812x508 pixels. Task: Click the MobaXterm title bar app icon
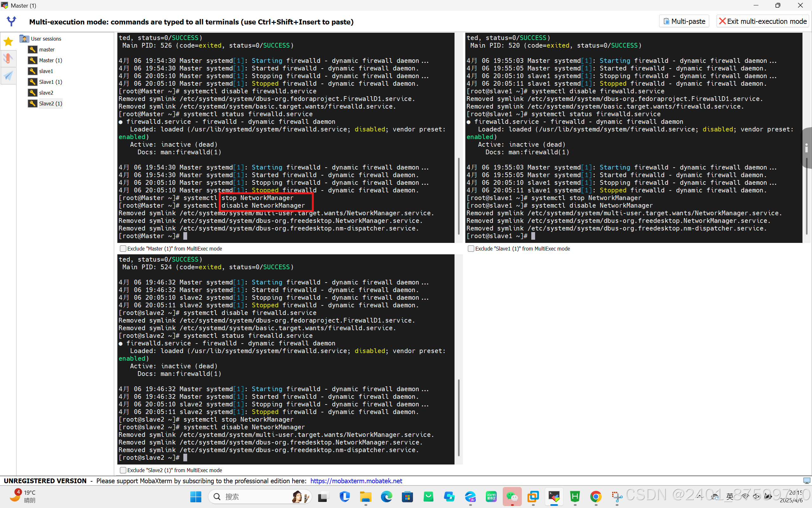click(5, 5)
